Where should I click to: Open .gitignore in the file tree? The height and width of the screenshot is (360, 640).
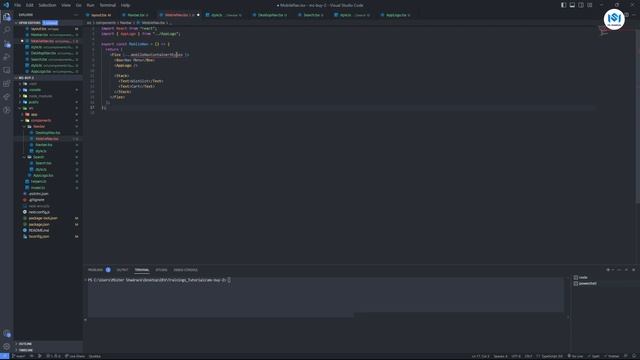pyautogui.click(x=36, y=200)
